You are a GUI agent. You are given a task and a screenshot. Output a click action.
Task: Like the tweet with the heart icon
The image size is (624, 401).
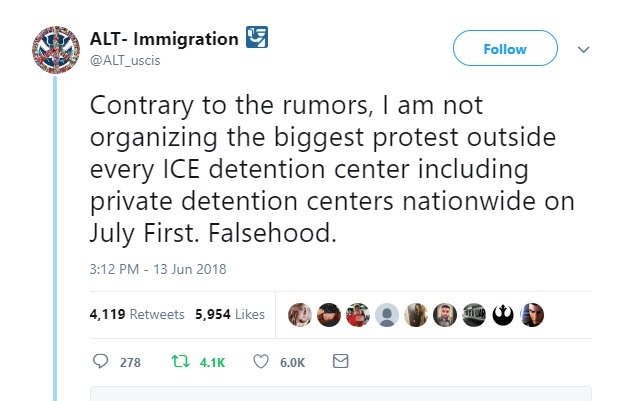click(262, 362)
